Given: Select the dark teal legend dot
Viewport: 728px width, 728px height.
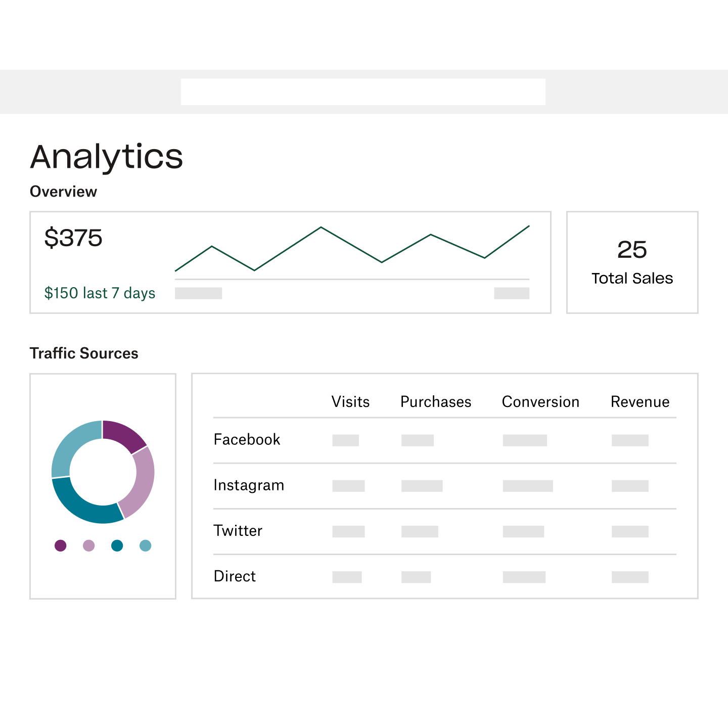Looking at the screenshot, I should click(117, 545).
